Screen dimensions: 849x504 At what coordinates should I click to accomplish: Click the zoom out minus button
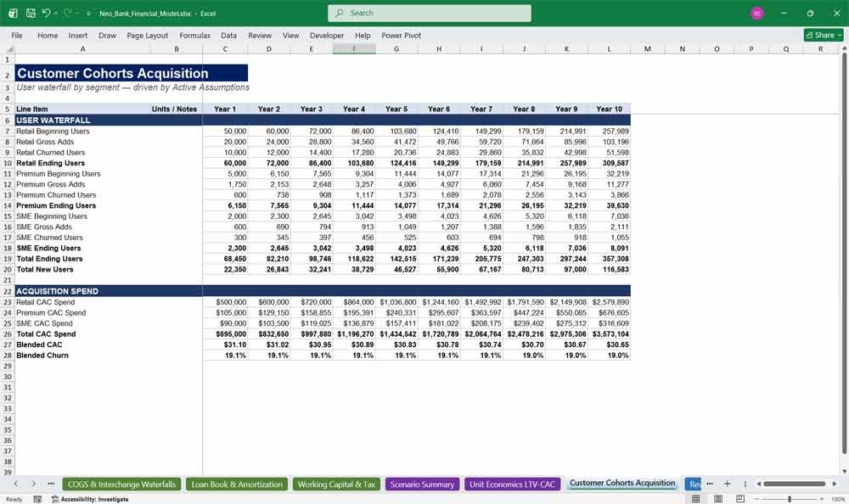click(756, 499)
